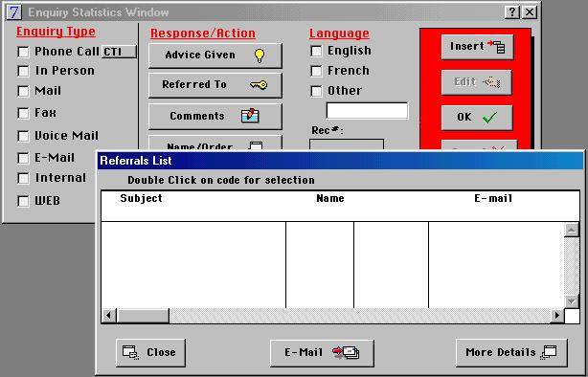Click the Other language text field
The height and width of the screenshot is (377, 588).
367,111
